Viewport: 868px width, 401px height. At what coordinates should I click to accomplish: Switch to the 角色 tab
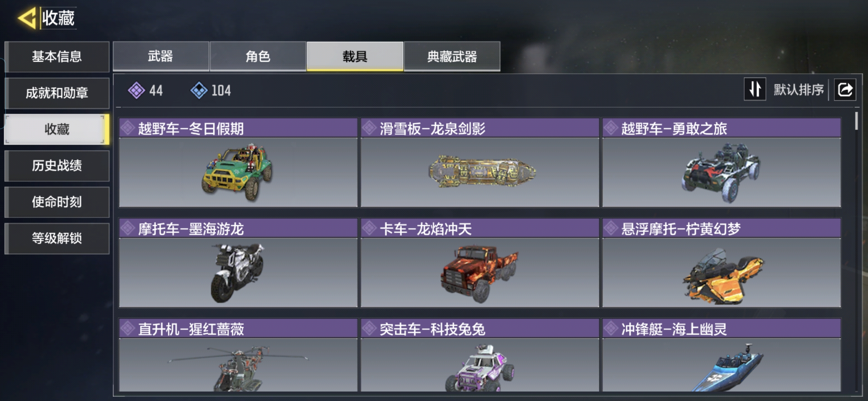click(258, 56)
